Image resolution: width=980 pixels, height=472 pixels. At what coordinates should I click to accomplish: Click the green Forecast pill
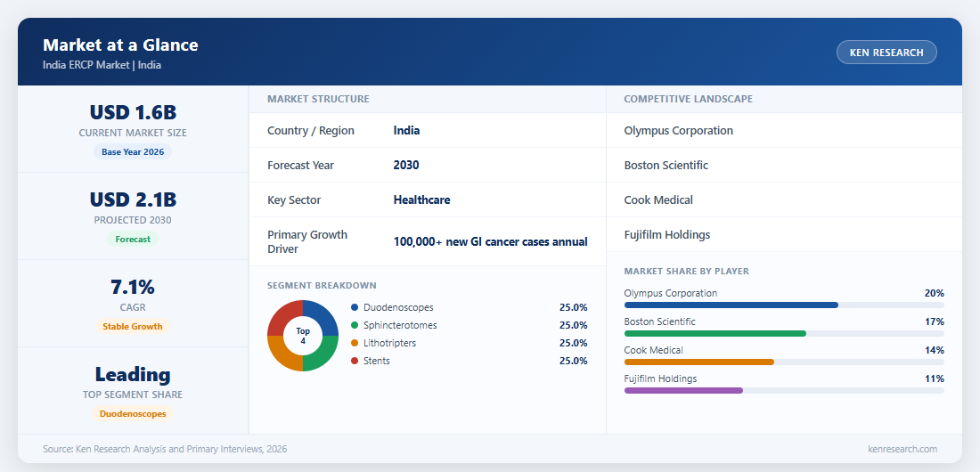133,239
